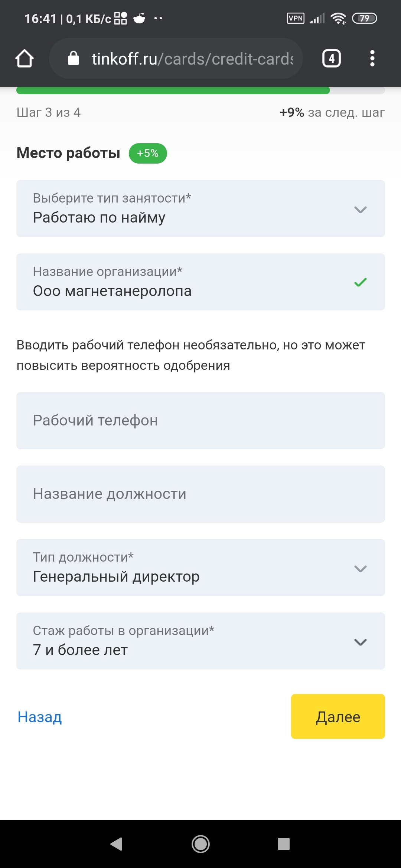Viewport: 401px width, 868px height.
Task: Tap the green application progress bar
Action: (x=173, y=91)
